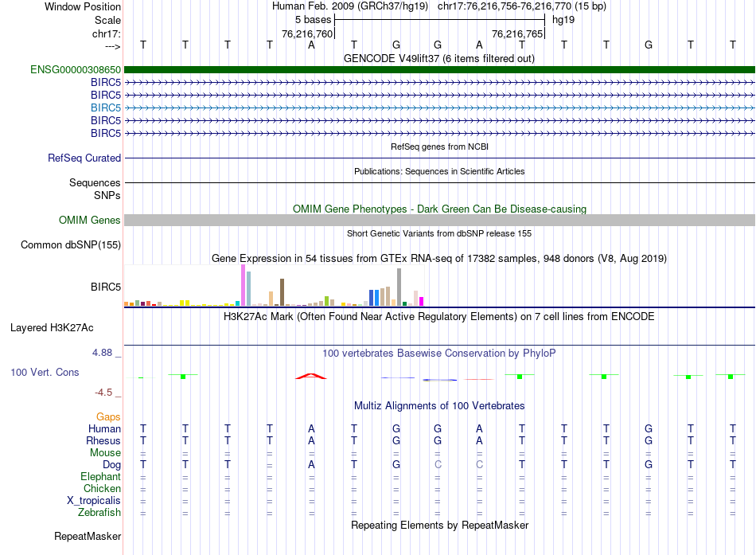Screen dimensions: 756x555
Task: Click BIRC5 label beside GTEx expression chart
Action: [x=106, y=287]
